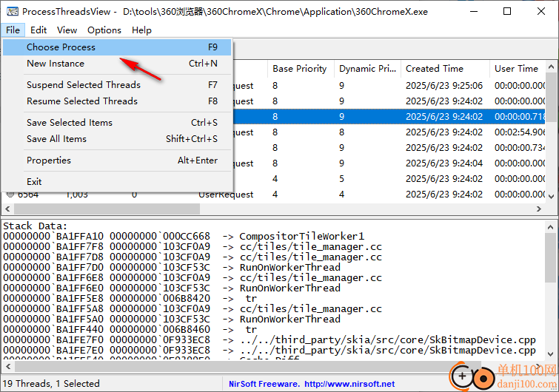Click RunOnWorkerThread line at BA1FF5A0
The height and width of the screenshot is (392, 559).
(172, 319)
